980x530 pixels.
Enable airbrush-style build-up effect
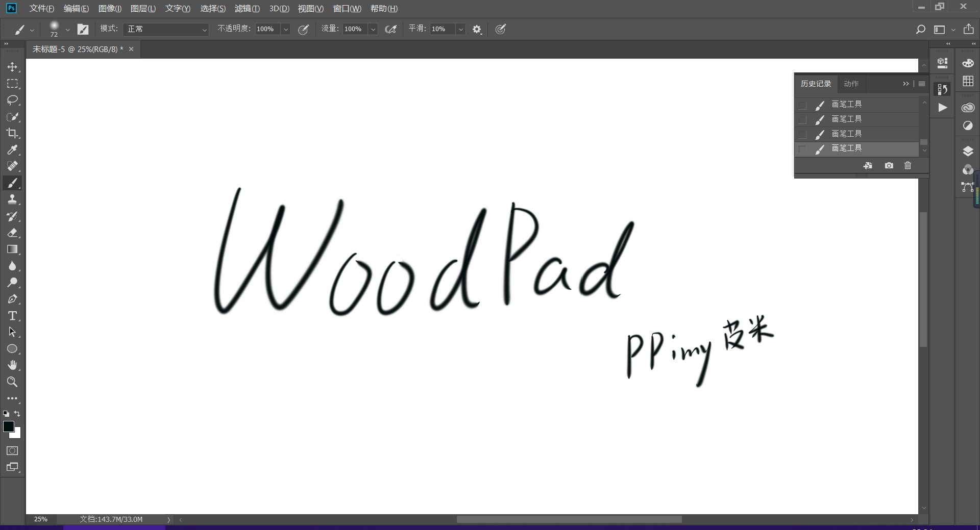coord(391,30)
